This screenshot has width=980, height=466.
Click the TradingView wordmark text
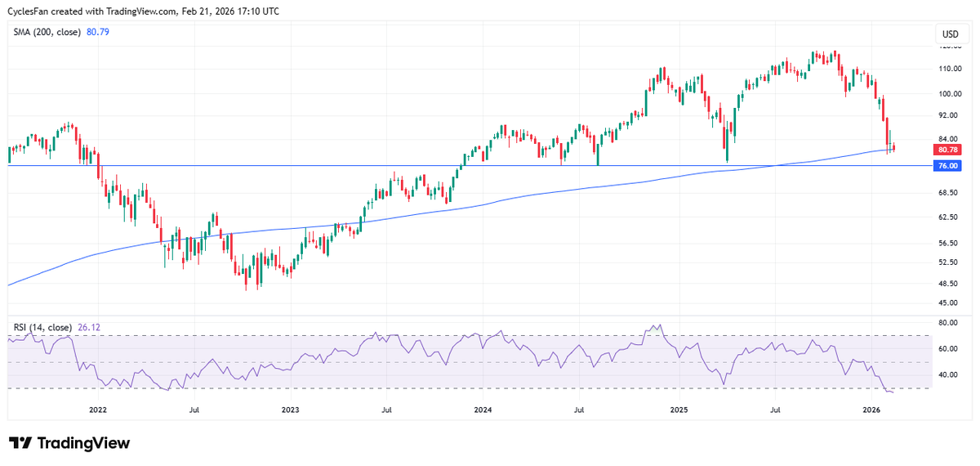click(x=84, y=443)
